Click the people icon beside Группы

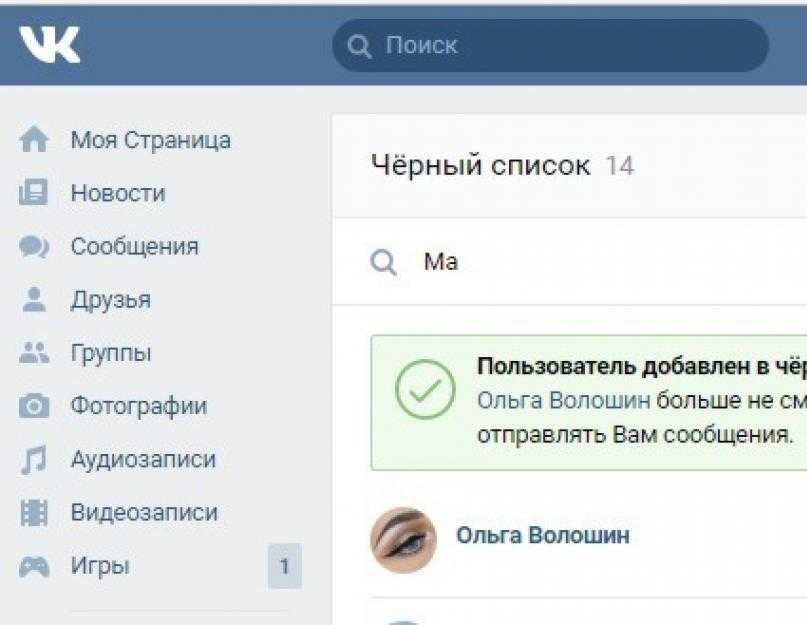coord(34,353)
